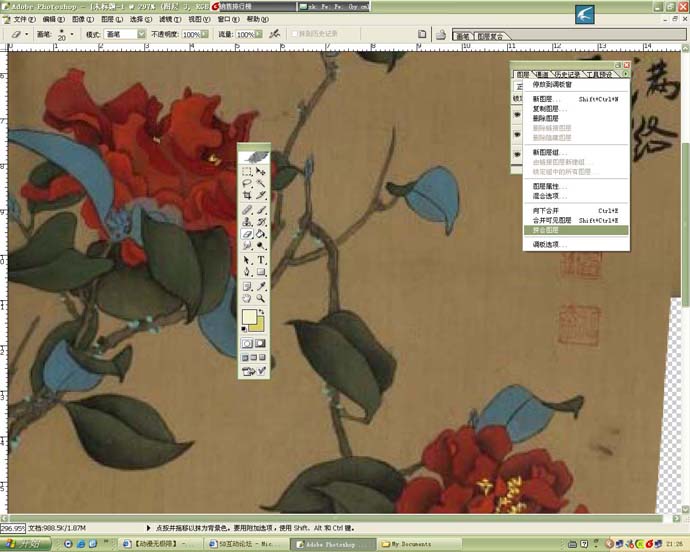The height and width of the screenshot is (552, 690).
Task: Open the 编辑 (Edit) menu
Action: click(53, 19)
